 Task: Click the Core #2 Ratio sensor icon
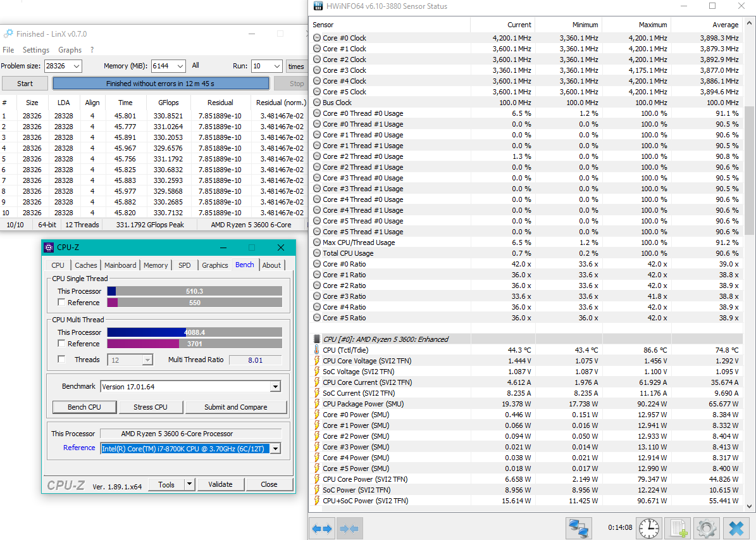(x=317, y=286)
